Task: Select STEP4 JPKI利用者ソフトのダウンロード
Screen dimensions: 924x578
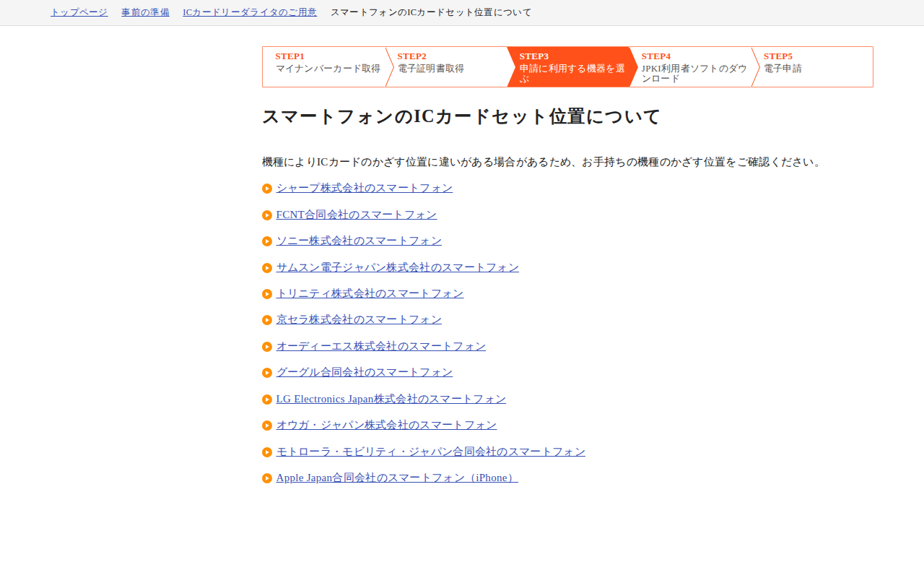Action: pos(691,66)
